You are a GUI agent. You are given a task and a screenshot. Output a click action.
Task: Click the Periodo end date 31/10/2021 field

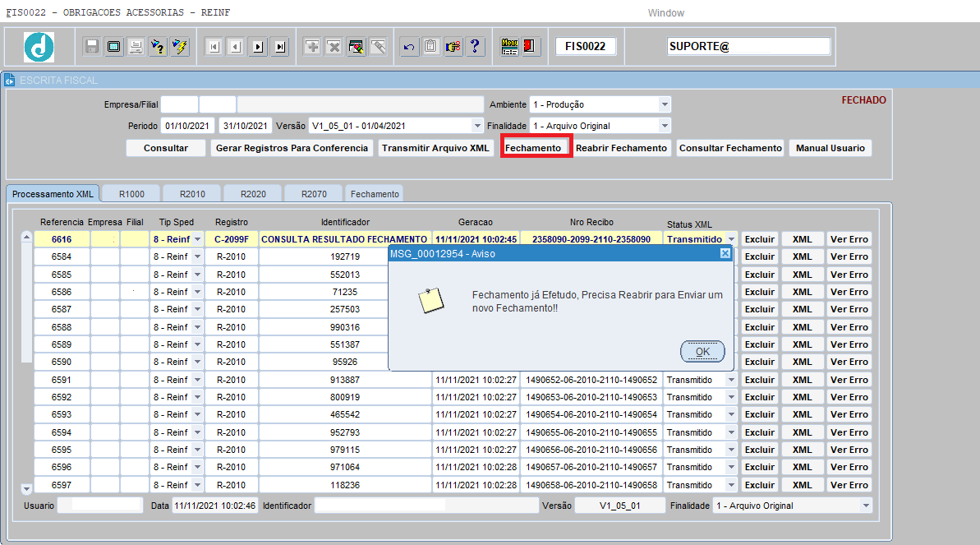pos(246,126)
